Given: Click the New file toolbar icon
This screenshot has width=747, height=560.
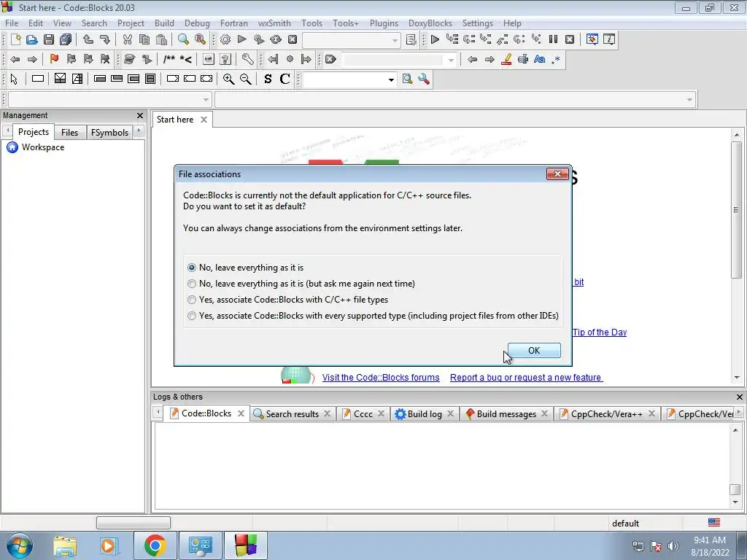Looking at the screenshot, I should tap(15, 39).
